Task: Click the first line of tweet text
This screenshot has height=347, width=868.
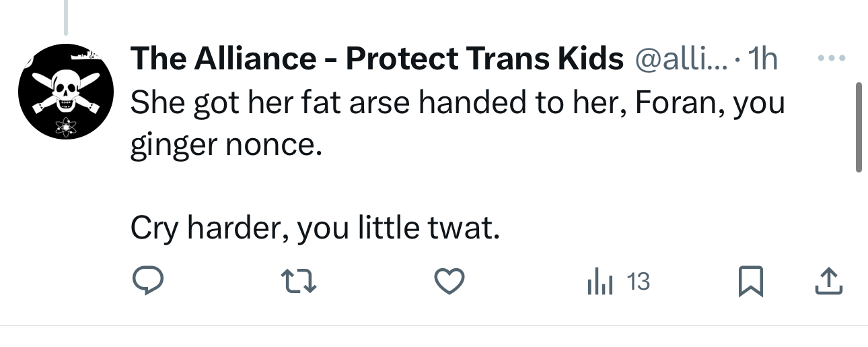Action: coord(458,103)
